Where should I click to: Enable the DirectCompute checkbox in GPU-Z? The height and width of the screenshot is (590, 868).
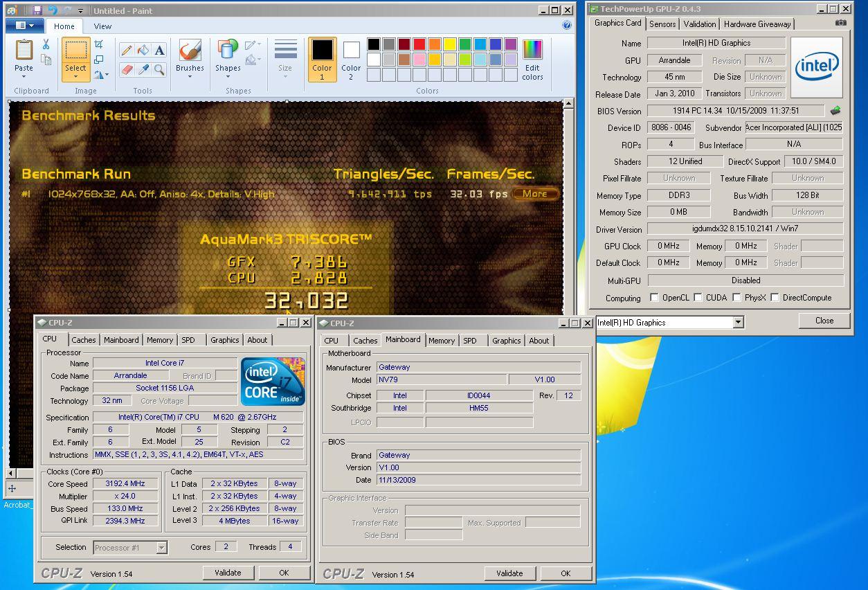775,298
